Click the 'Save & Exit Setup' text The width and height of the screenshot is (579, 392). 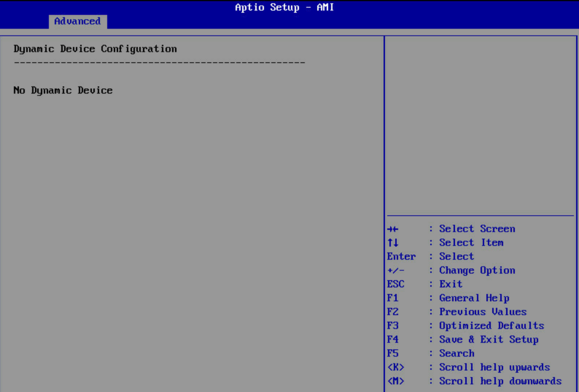pos(489,340)
